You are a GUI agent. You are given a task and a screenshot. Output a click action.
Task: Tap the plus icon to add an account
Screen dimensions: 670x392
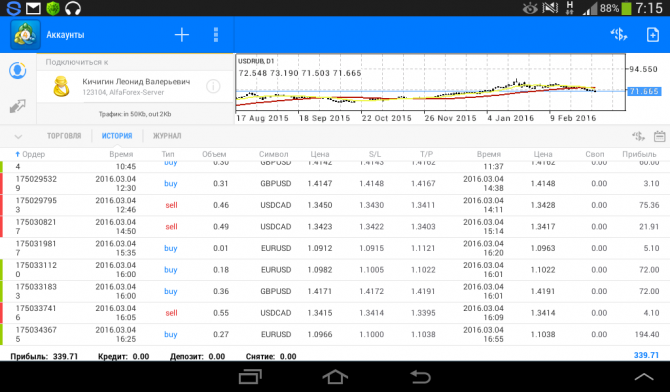(x=182, y=35)
